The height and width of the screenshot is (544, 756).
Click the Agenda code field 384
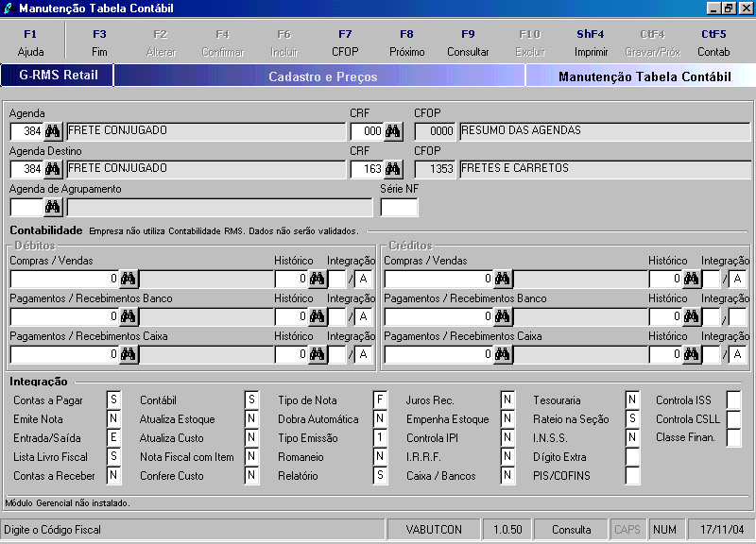point(26,131)
